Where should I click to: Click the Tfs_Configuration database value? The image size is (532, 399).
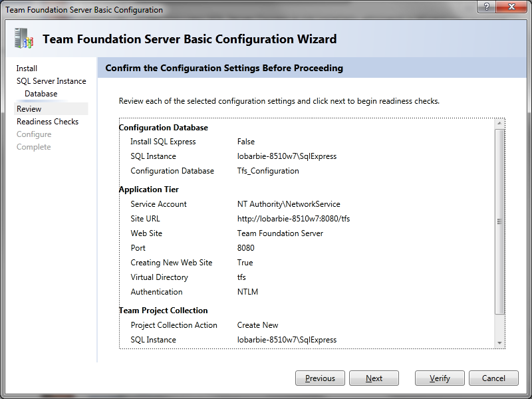[268, 171]
